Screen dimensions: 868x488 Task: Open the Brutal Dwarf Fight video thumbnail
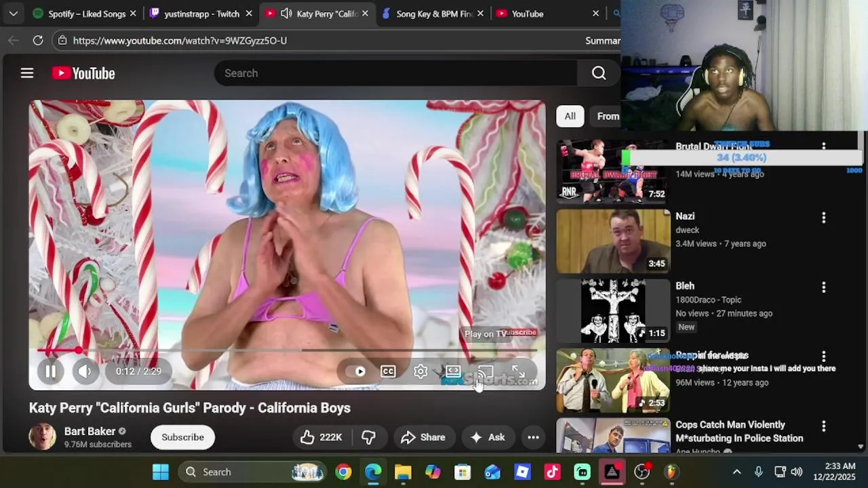(613, 171)
